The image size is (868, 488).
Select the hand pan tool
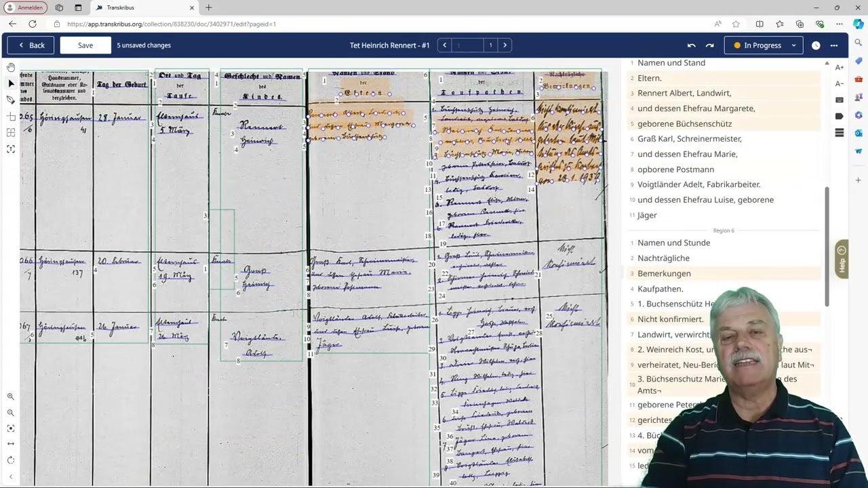coord(11,67)
